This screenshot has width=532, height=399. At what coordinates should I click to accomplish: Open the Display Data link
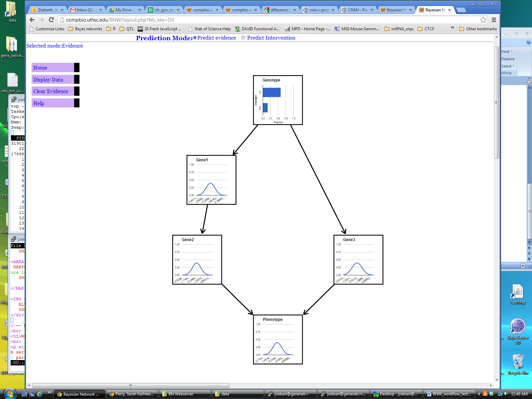pos(48,80)
